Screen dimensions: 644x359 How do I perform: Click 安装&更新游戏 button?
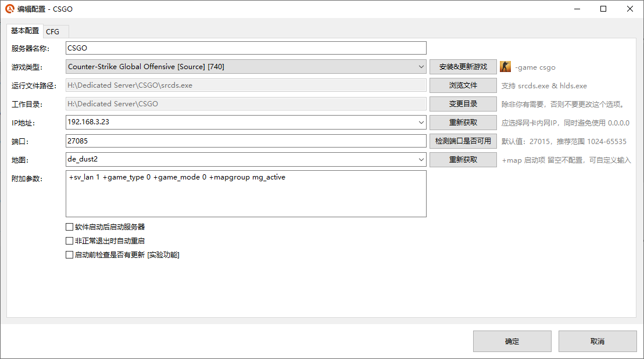(463, 67)
